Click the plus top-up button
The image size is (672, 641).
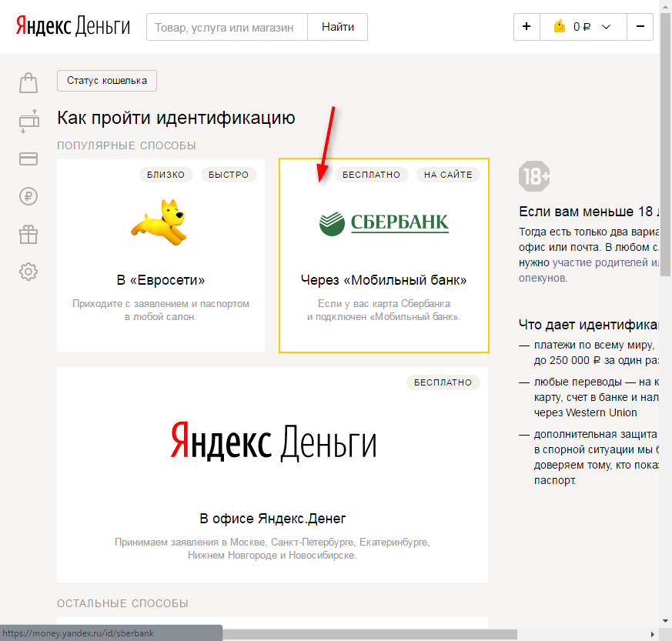(527, 27)
